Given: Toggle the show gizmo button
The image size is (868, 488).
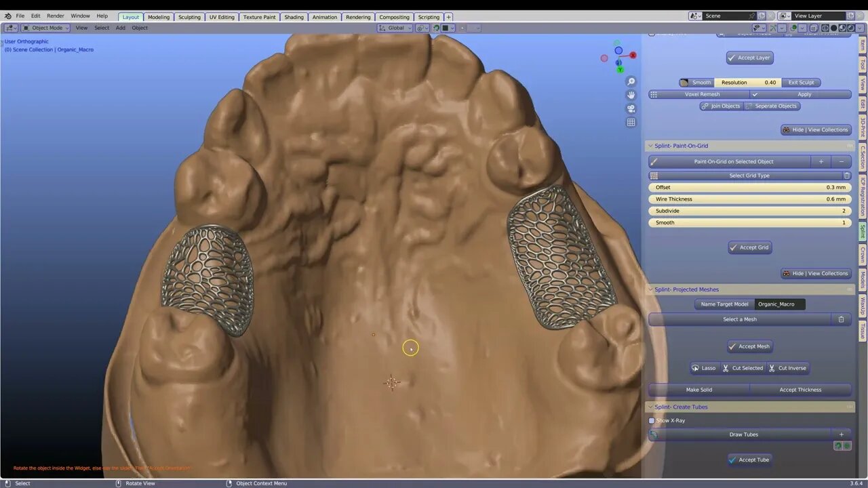Looking at the screenshot, I should [773, 28].
